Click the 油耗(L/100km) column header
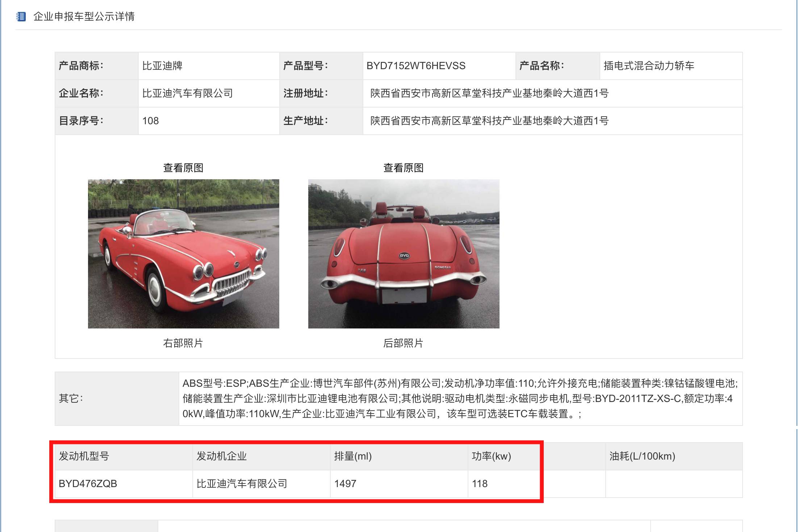798x532 pixels. click(674, 456)
